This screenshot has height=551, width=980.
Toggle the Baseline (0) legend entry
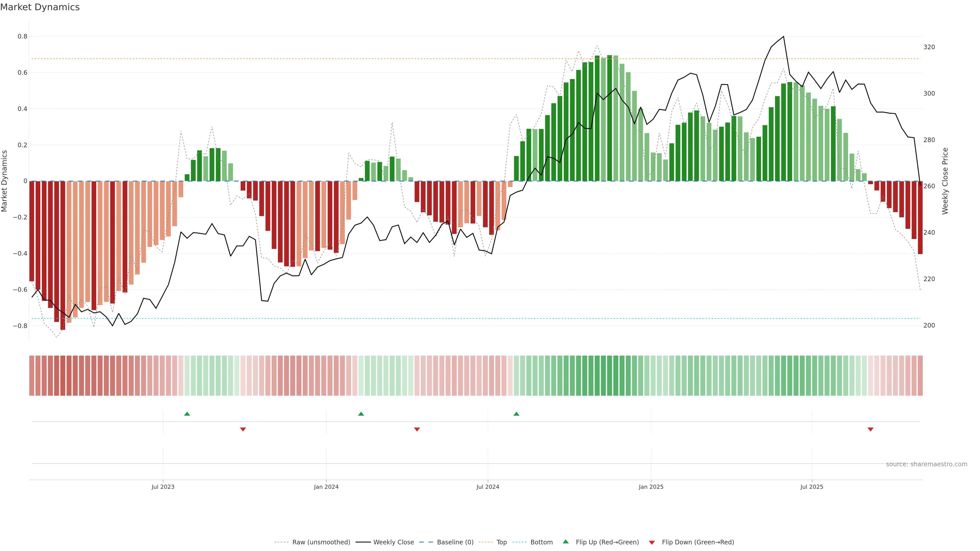coord(455,542)
